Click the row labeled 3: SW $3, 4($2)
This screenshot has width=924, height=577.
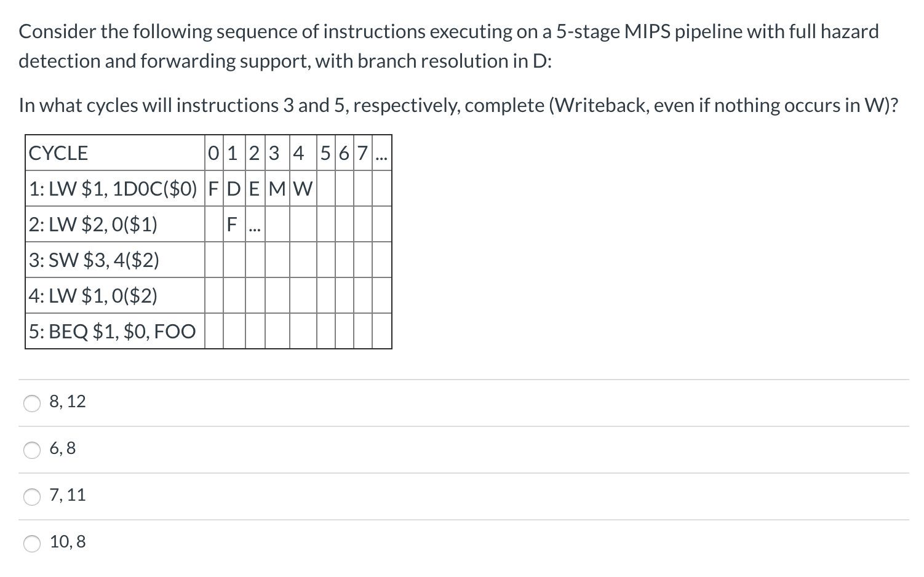[x=94, y=260]
